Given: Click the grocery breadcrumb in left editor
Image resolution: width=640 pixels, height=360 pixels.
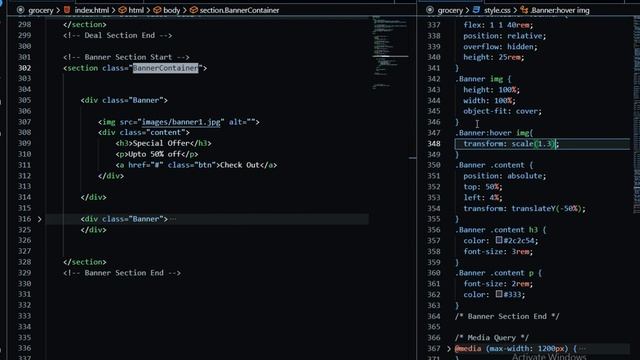Looking at the screenshot, I should click(x=41, y=10).
